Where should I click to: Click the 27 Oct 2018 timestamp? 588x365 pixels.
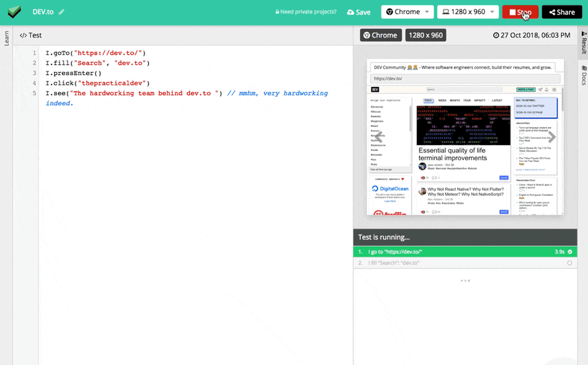tap(531, 35)
